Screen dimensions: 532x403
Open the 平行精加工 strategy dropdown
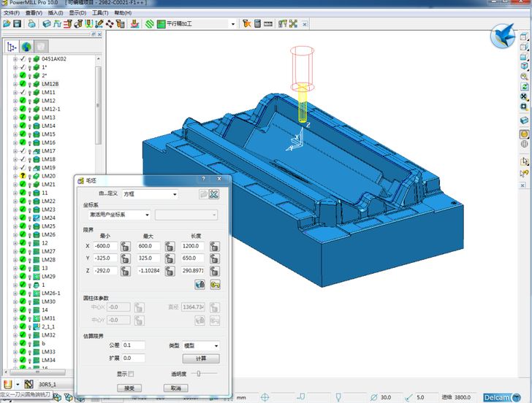pos(232,24)
